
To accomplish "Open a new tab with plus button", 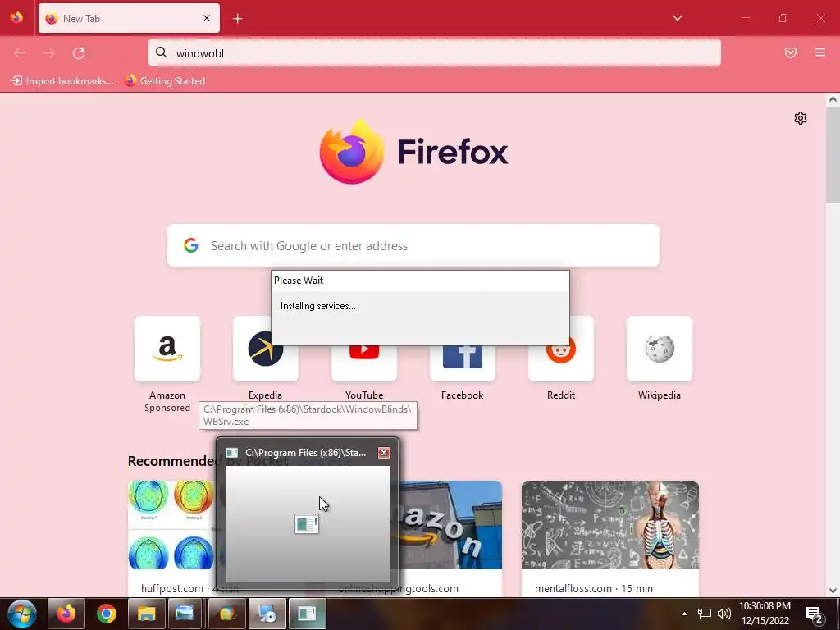I will (238, 19).
